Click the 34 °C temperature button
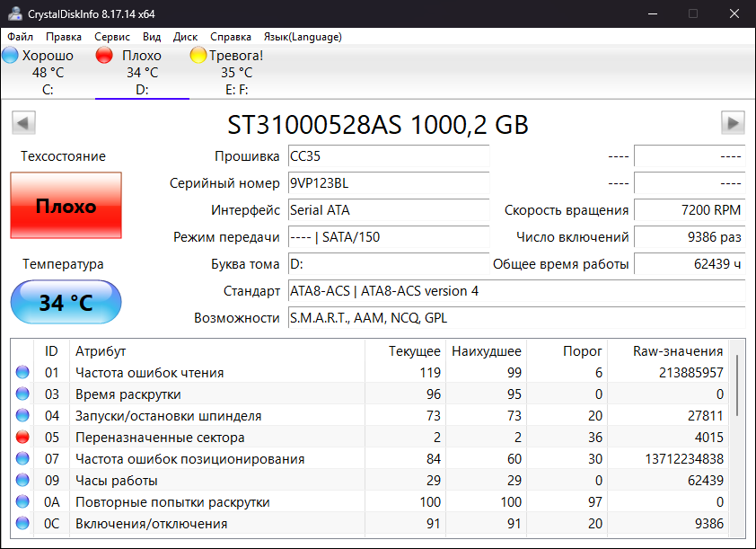Screen dimensions: 756x549 coord(66,302)
